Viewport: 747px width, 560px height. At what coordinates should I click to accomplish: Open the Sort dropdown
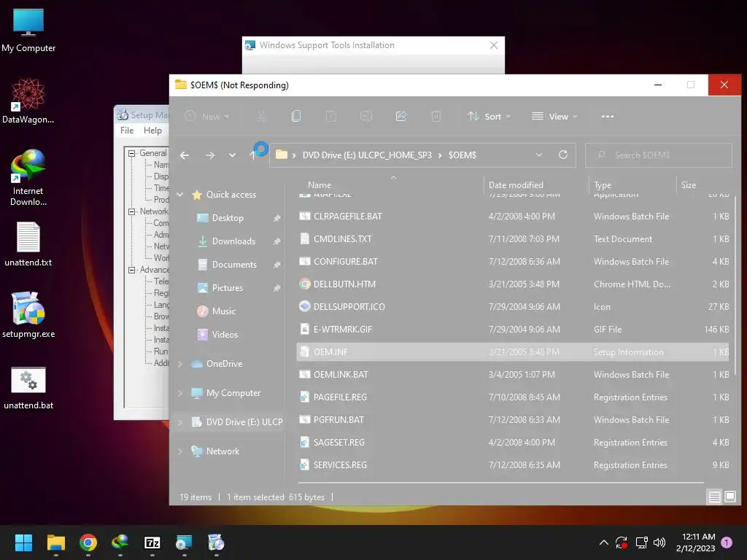(x=489, y=116)
